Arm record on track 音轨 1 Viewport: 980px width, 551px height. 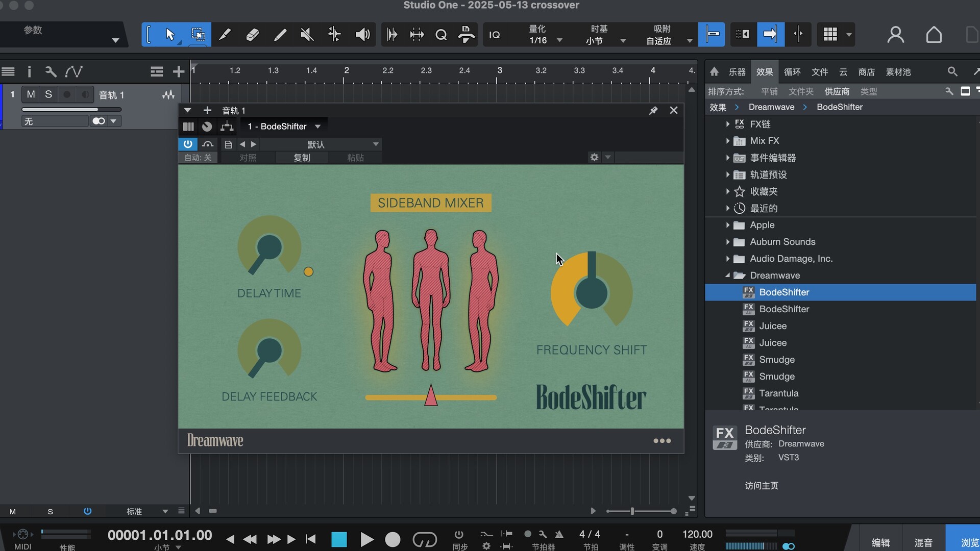pyautogui.click(x=67, y=94)
